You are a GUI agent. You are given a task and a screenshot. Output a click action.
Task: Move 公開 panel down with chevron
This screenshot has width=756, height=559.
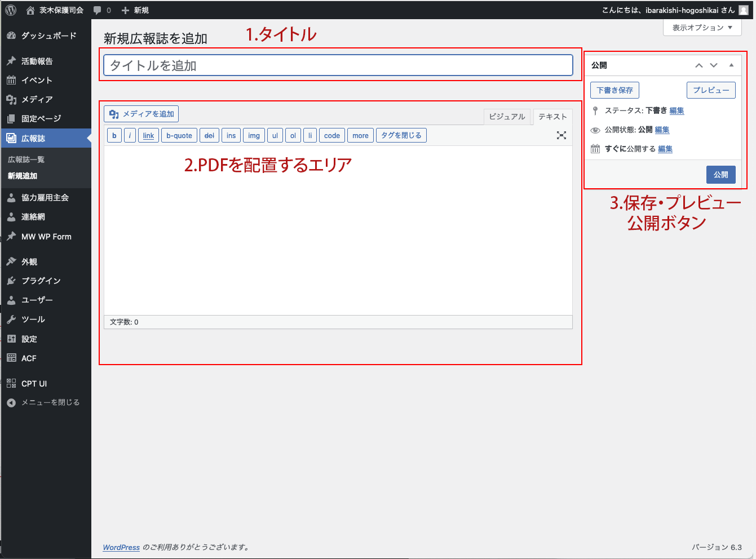[x=714, y=65]
